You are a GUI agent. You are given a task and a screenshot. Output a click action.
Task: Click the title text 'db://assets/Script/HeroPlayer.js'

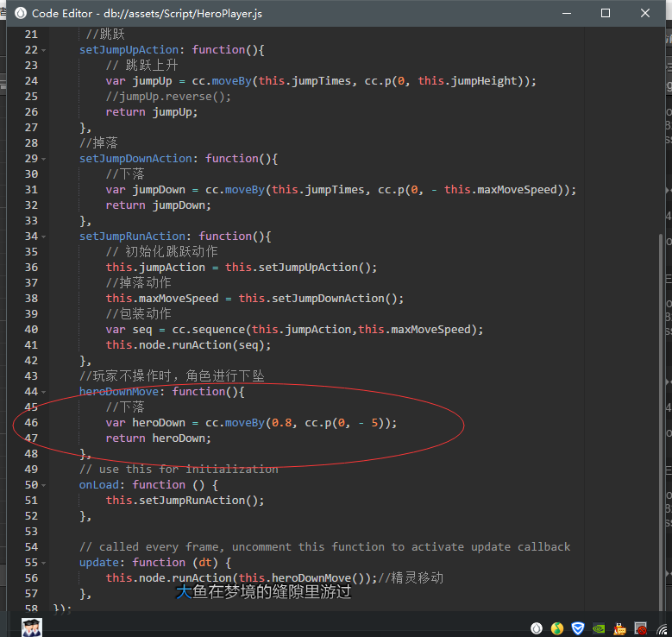(x=183, y=14)
